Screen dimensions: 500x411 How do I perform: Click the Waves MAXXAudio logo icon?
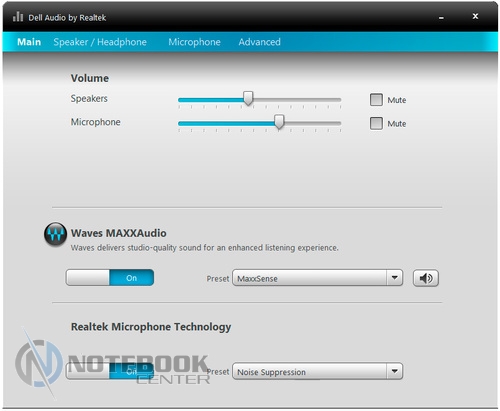[55, 234]
